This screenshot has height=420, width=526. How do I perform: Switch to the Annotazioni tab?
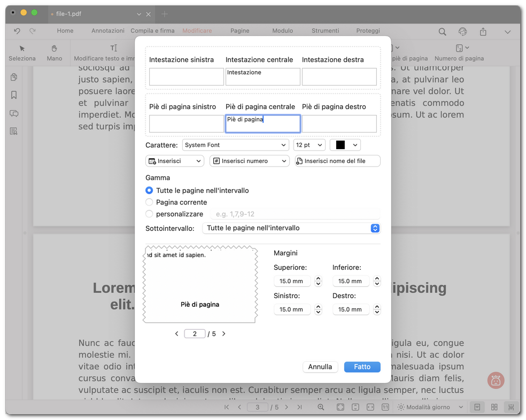tap(108, 31)
